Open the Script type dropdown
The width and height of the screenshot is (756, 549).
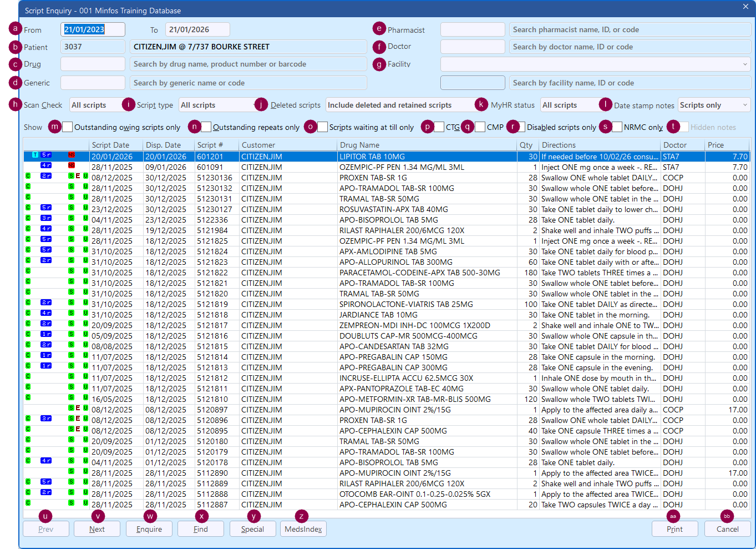(x=216, y=105)
